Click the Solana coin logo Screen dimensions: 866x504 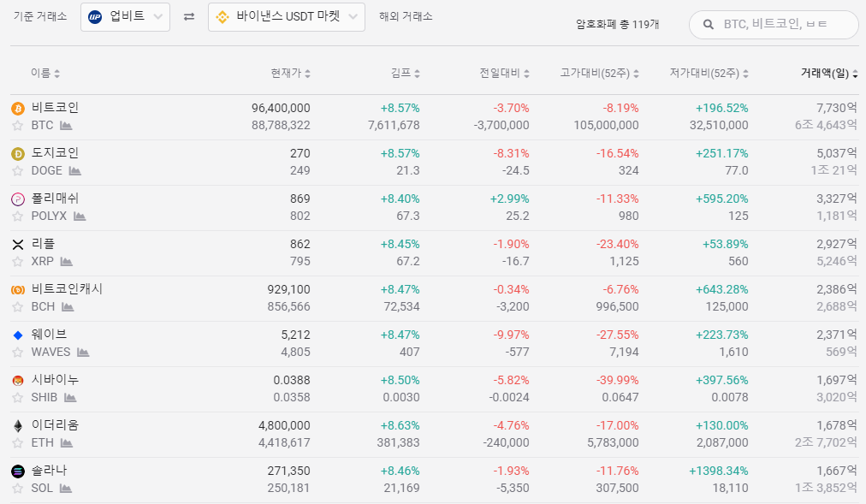17,471
